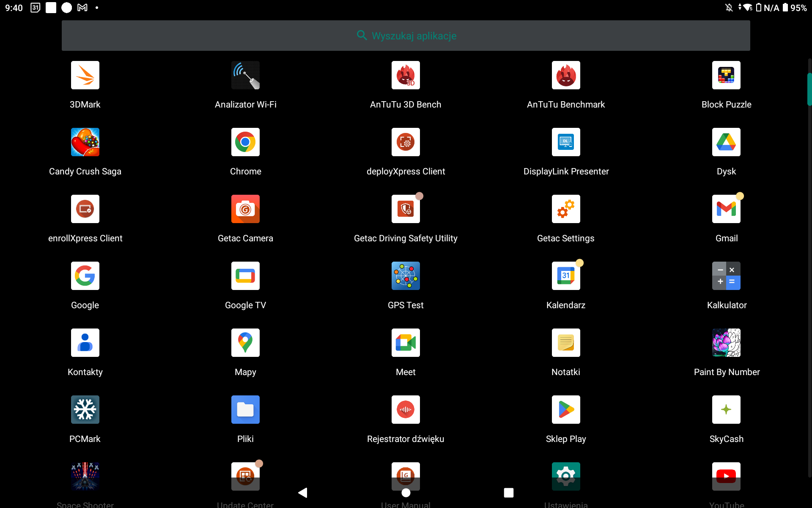Open the Chrome browser
Image resolution: width=812 pixels, height=508 pixels.
point(245,142)
